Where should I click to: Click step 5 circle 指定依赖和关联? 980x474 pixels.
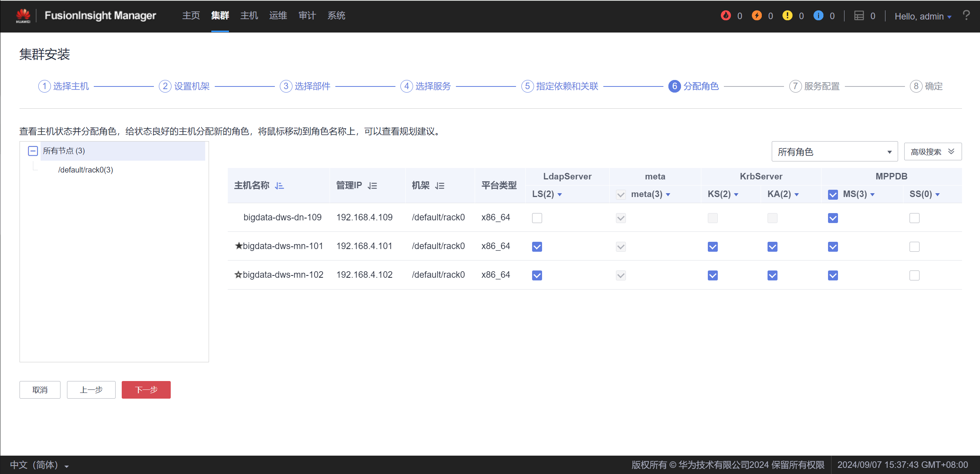[528, 86]
